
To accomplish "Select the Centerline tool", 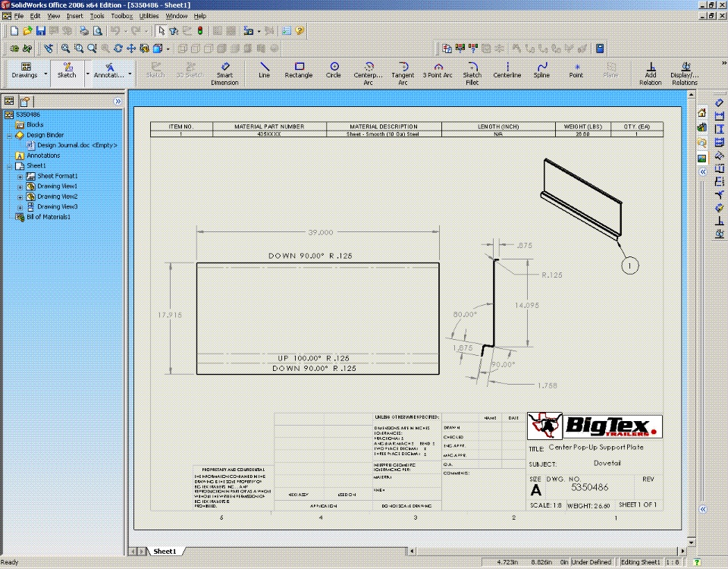I will pyautogui.click(x=507, y=70).
